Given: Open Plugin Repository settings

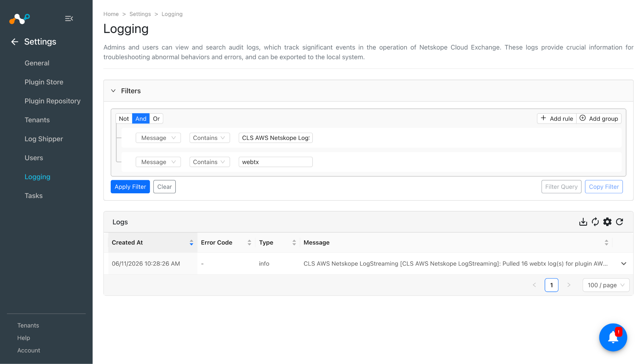Looking at the screenshot, I should (x=53, y=101).
